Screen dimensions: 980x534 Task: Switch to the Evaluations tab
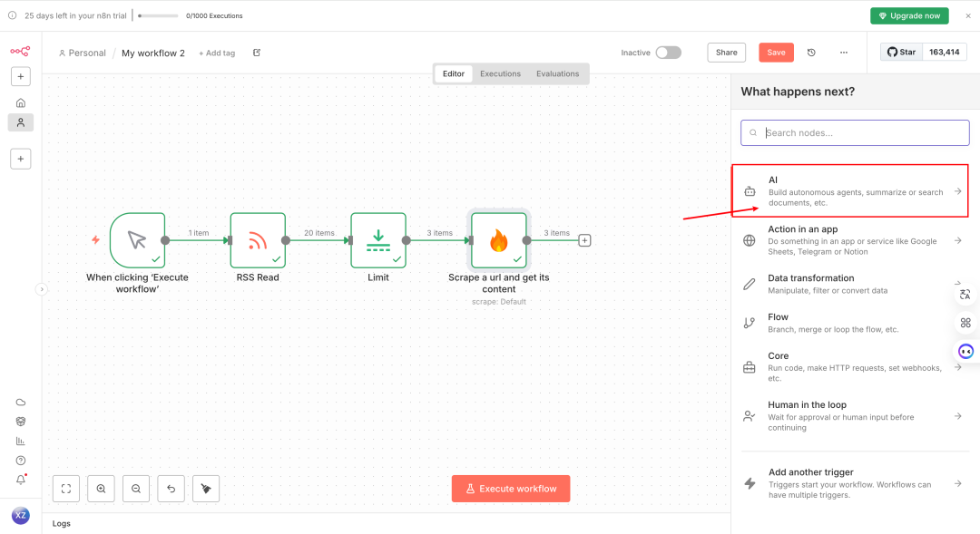(x=557, y=73)
